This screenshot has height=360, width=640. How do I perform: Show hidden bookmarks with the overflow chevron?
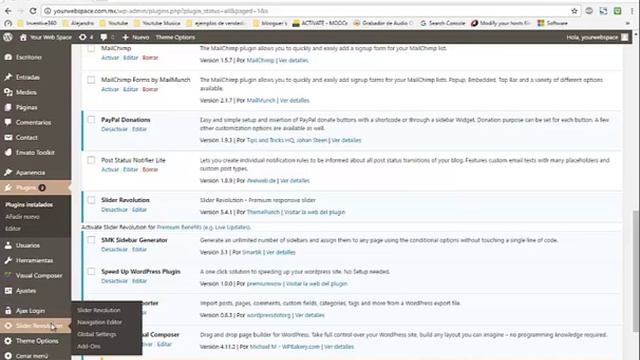[x=628, y=23]
